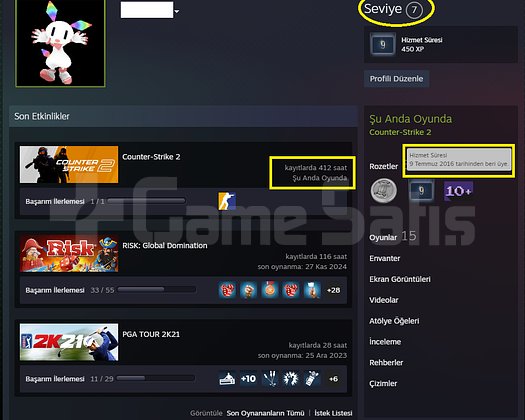525x420 pixels.
Task: Click the Counter-Strike 2 achievement icon
Action: point(227,201)
